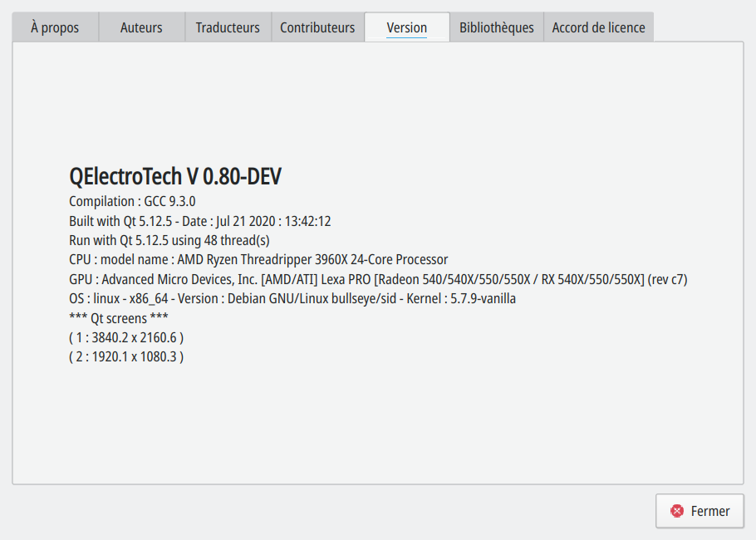Select the Traducteurs tab
This screenshot has width=756, height=540.
click(228, 27)
